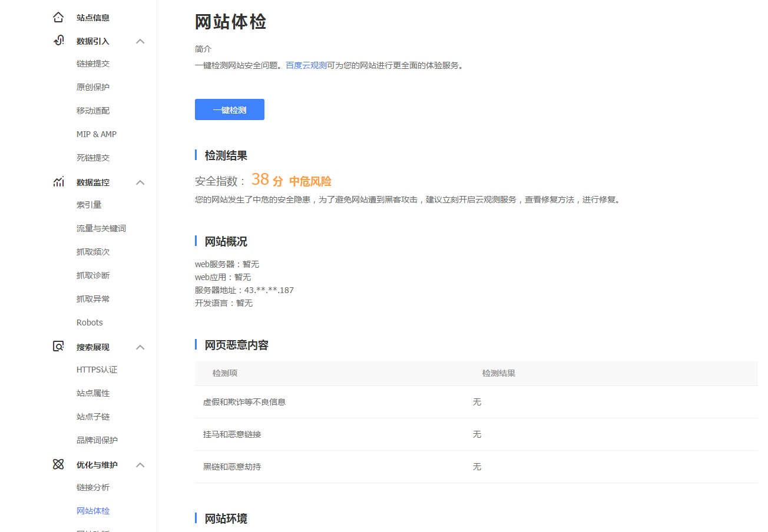Collapse the 数据监控 section

tap(140, 182)
